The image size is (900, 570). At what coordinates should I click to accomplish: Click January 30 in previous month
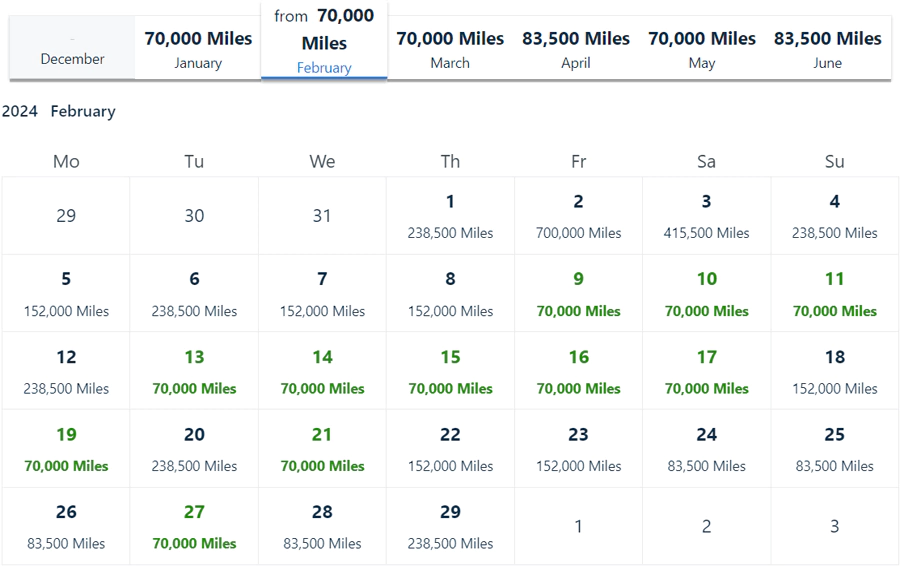click(194, 216)
